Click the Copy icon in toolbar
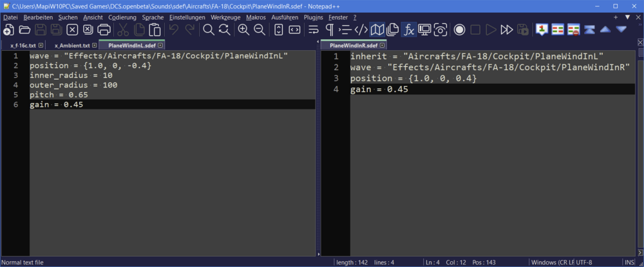The height and width of the screenshot is (267, 644). 139,30
